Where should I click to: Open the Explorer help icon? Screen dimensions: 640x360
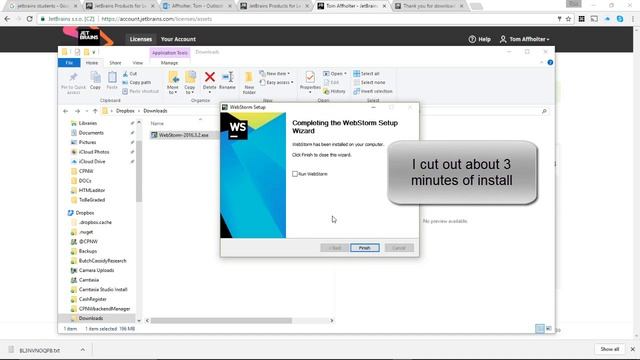click(x=550, y=62)
